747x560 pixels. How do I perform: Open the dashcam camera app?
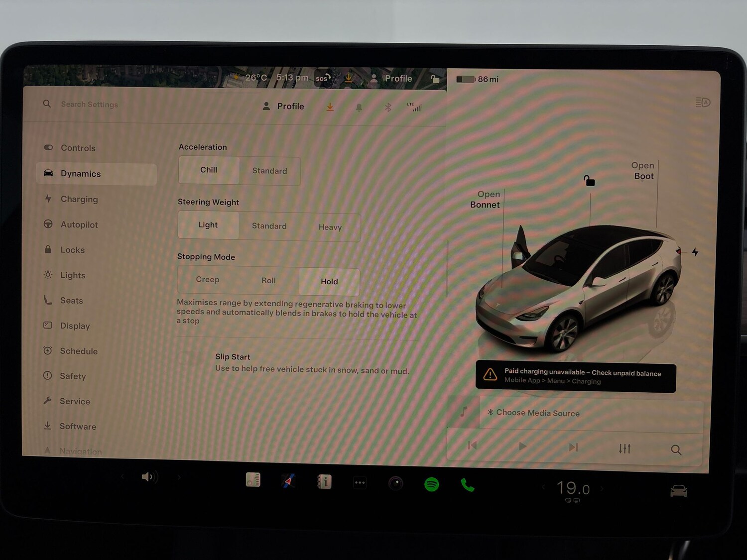tap(395, 483)
